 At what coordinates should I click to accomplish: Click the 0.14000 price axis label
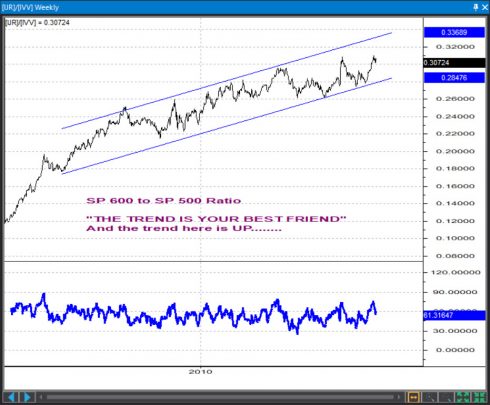point(455,203)
